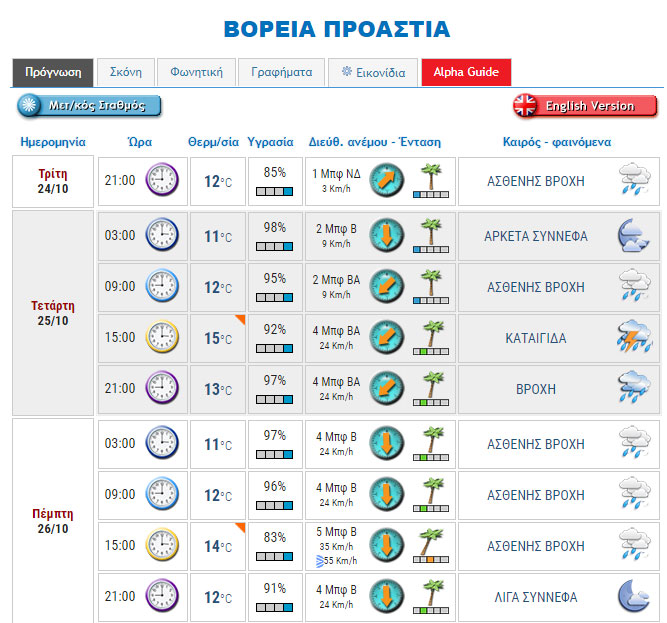This screenshot has width=667, height=623.
Task: Click the clock icon at Tuesday 21:00
Action: point(161,181)
